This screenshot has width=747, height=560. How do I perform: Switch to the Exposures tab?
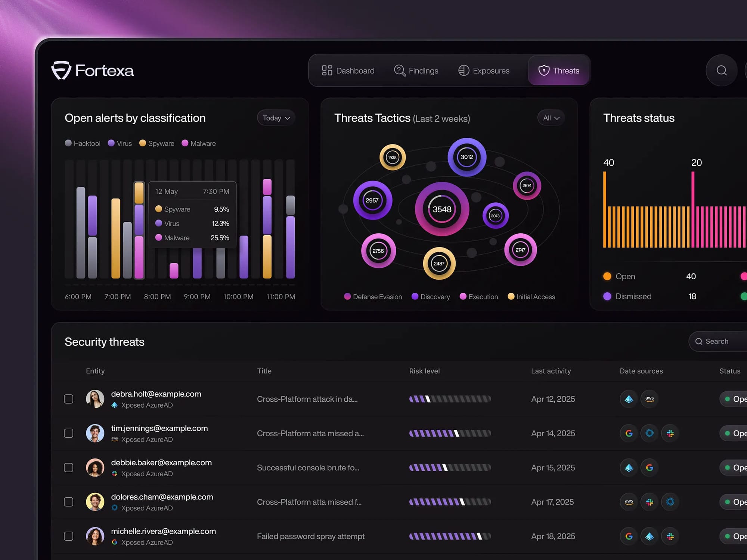pos(484,71)
